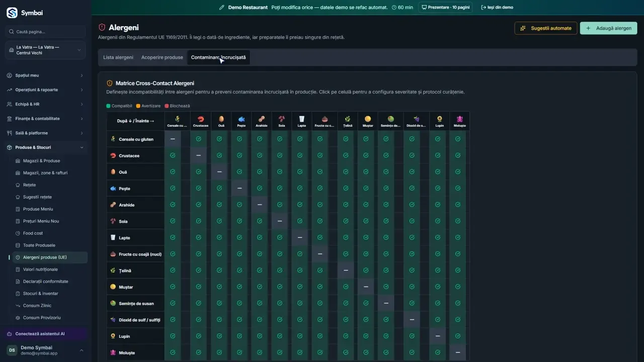
Task: Switch to the Acoperire produse tab
Action: click(162, 57)
